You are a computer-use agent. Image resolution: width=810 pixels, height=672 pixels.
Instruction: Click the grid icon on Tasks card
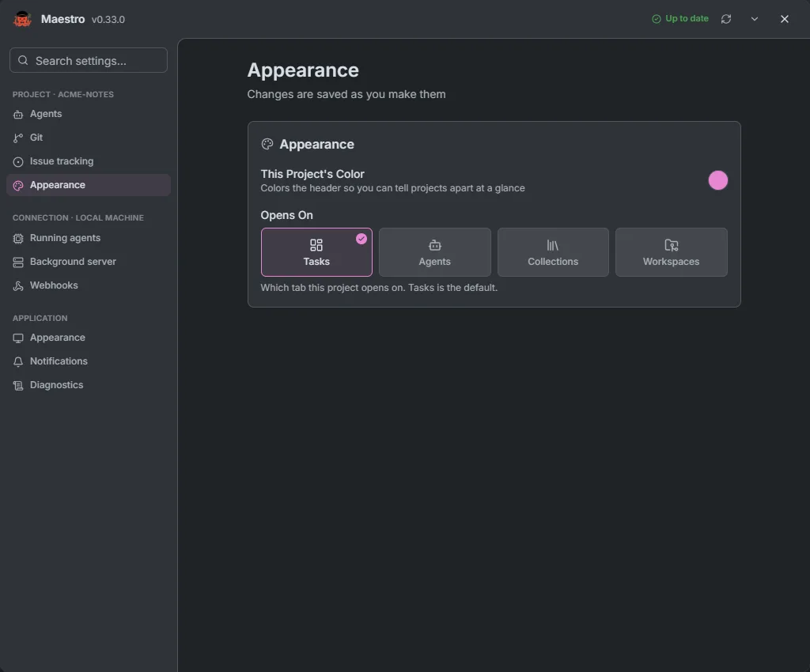click(316, 244)
